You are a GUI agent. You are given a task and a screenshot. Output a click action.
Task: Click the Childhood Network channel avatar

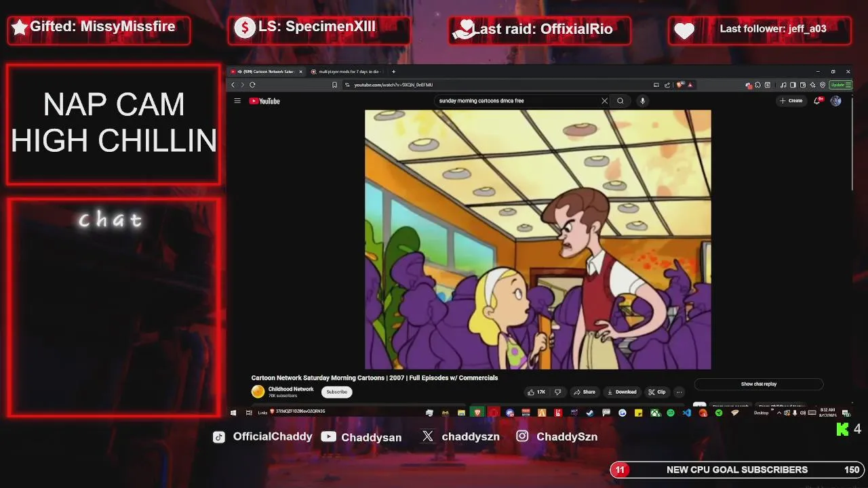258,392
